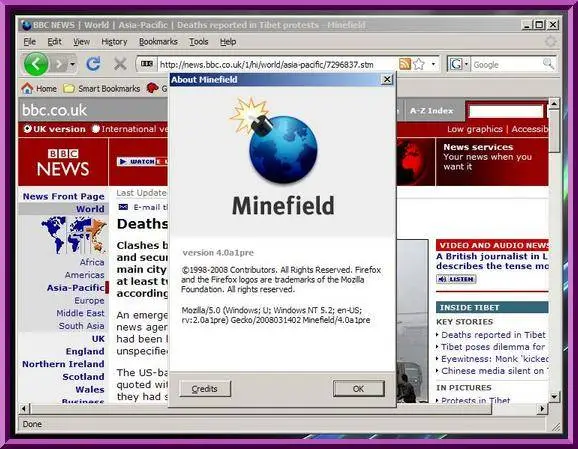Open the Europe section link
578x449 pixels.
tap(89, 300)
